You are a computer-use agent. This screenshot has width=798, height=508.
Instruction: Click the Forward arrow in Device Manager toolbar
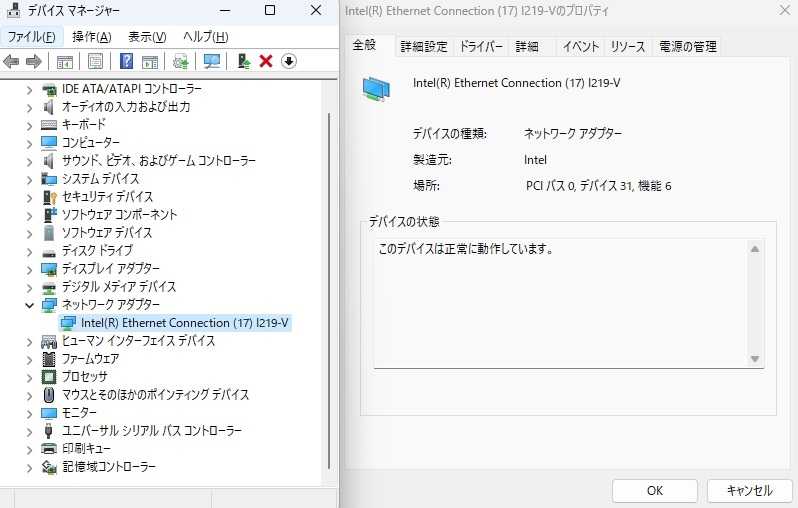coord(34,62)
